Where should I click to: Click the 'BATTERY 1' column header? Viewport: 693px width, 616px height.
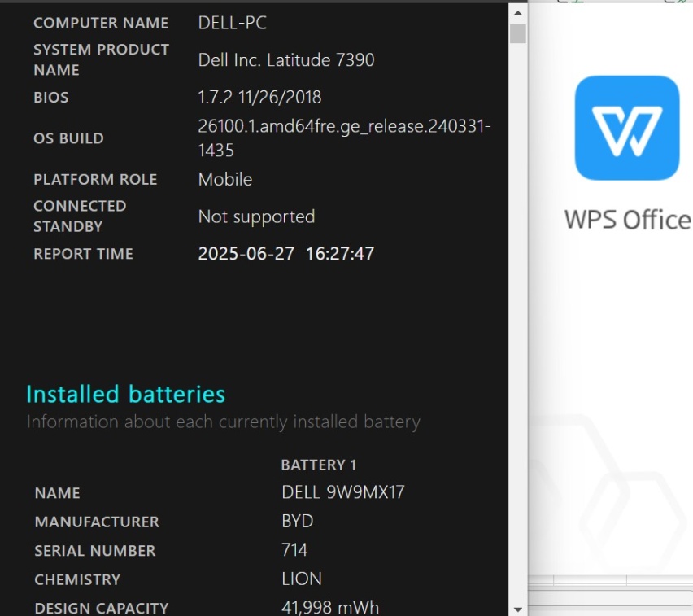click(x=319, y=465)
